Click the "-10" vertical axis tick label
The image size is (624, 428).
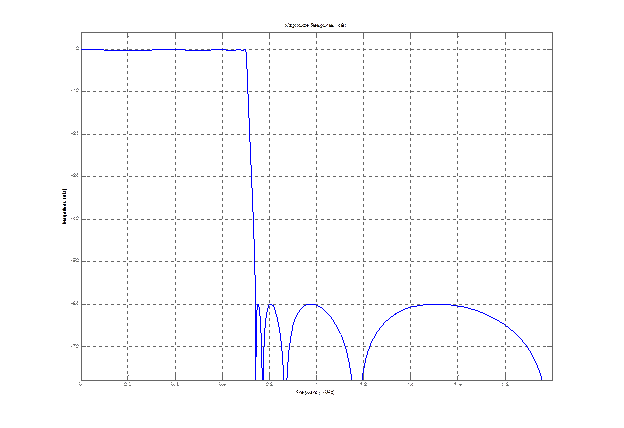(x=75, y=91)
